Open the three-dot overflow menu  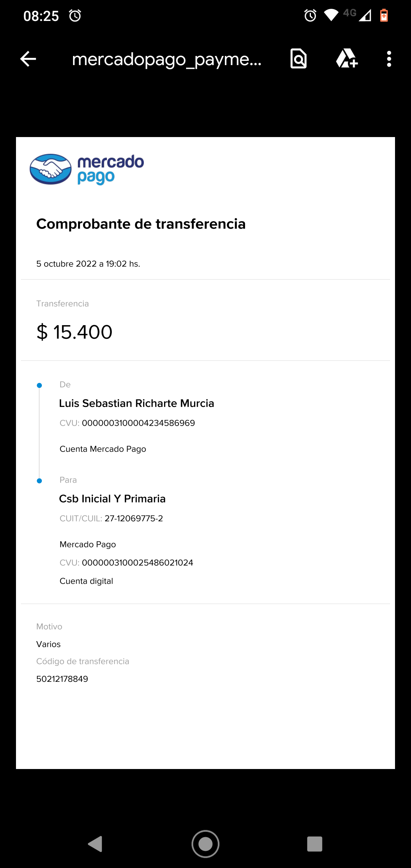tap(389, 59)
